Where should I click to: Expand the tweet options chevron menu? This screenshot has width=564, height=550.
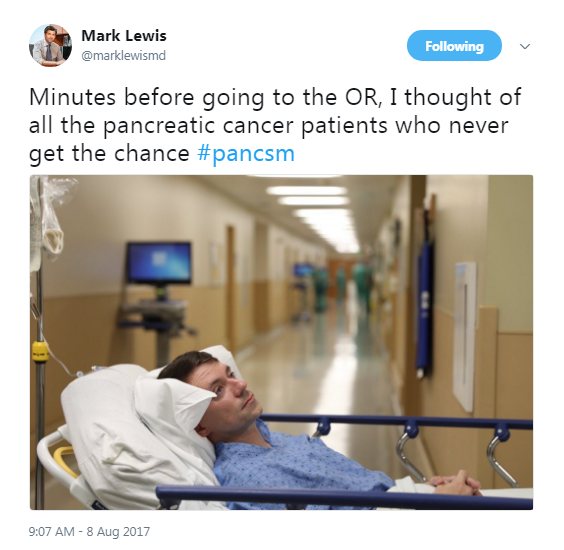[525, 46]
